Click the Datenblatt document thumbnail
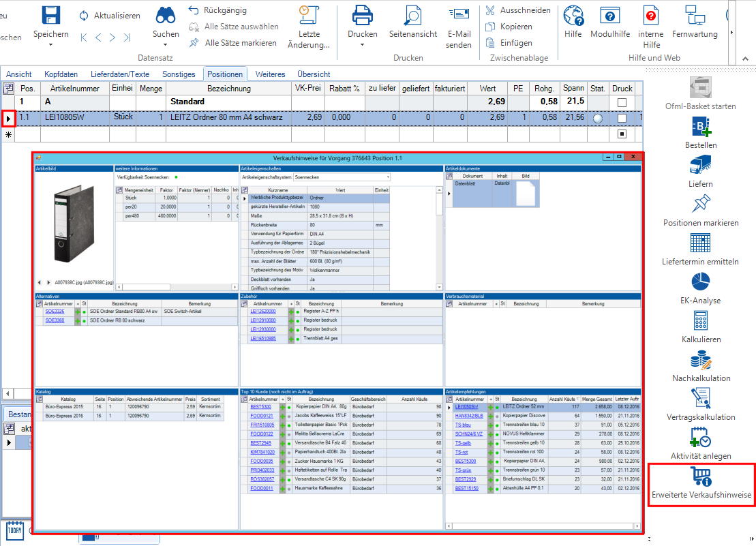 coord(527,194)
